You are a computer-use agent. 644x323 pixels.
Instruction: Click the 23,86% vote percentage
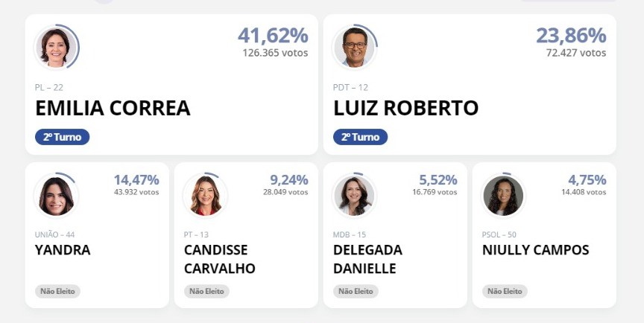[x=571, y=35]
